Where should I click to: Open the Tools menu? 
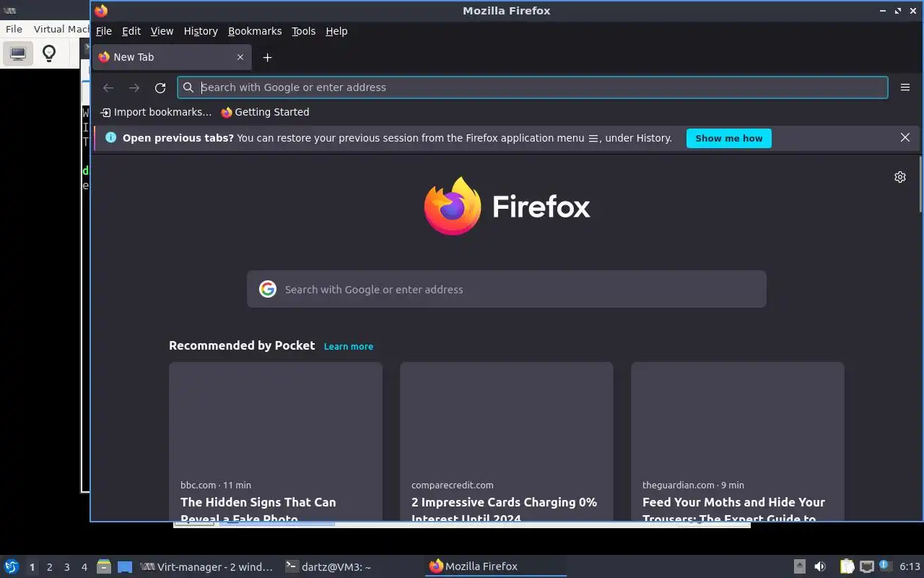(x=303, y=31)
